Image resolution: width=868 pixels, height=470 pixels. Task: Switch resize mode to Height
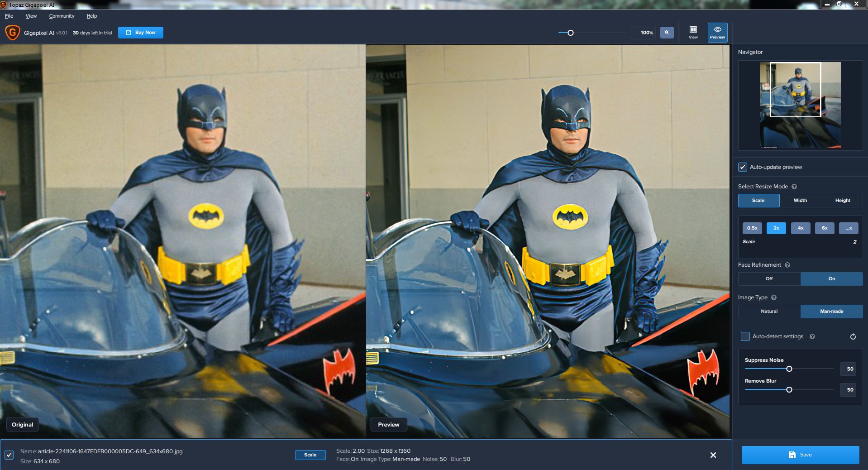(843, 200)
